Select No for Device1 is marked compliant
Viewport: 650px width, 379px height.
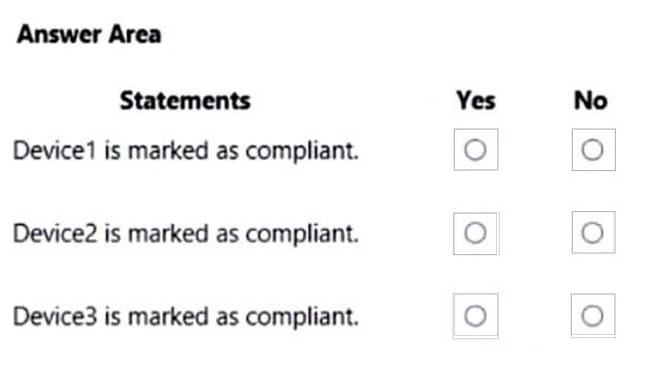(x=592, y=150)
